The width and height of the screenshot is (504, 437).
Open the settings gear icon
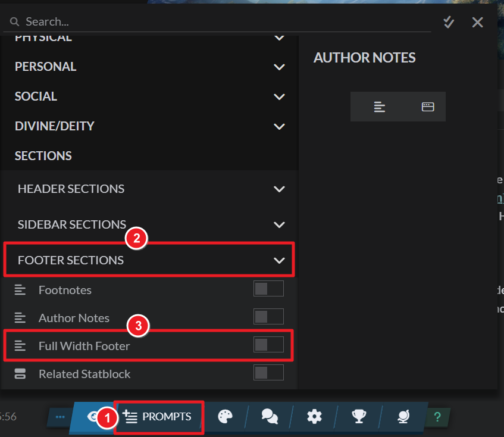pos(314,417)
